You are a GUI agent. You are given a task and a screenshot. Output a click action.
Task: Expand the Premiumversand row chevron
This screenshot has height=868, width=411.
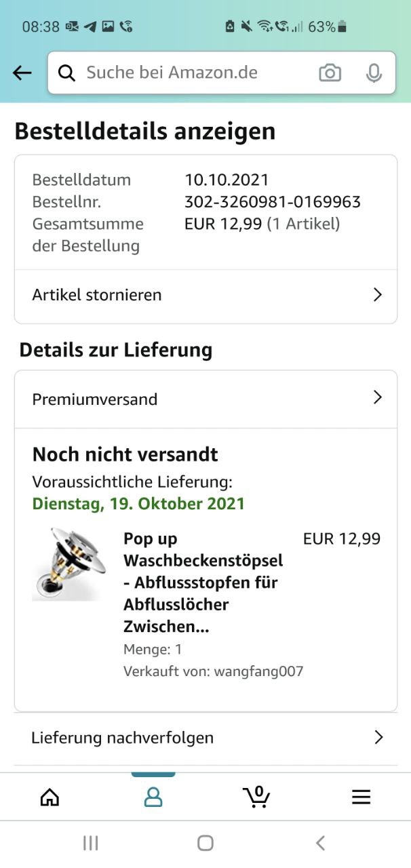click(x=378, y=398)
